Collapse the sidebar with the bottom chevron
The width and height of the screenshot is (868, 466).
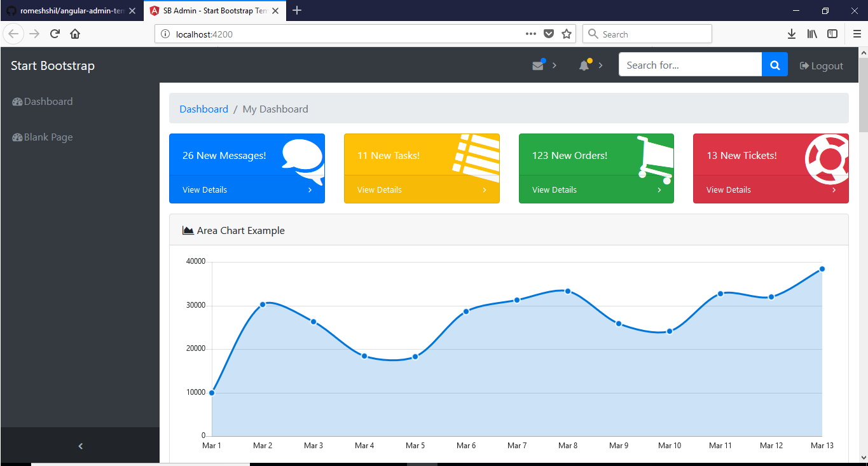(80, 446)
